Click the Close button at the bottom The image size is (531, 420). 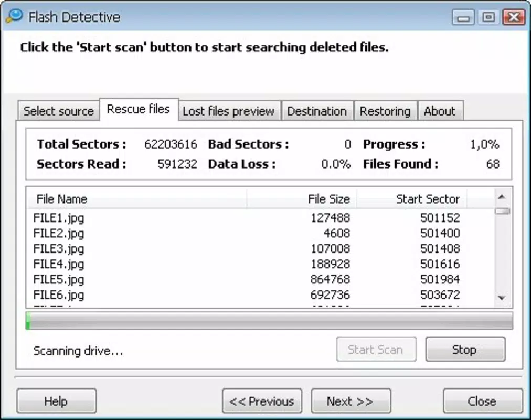click(483, 401)
